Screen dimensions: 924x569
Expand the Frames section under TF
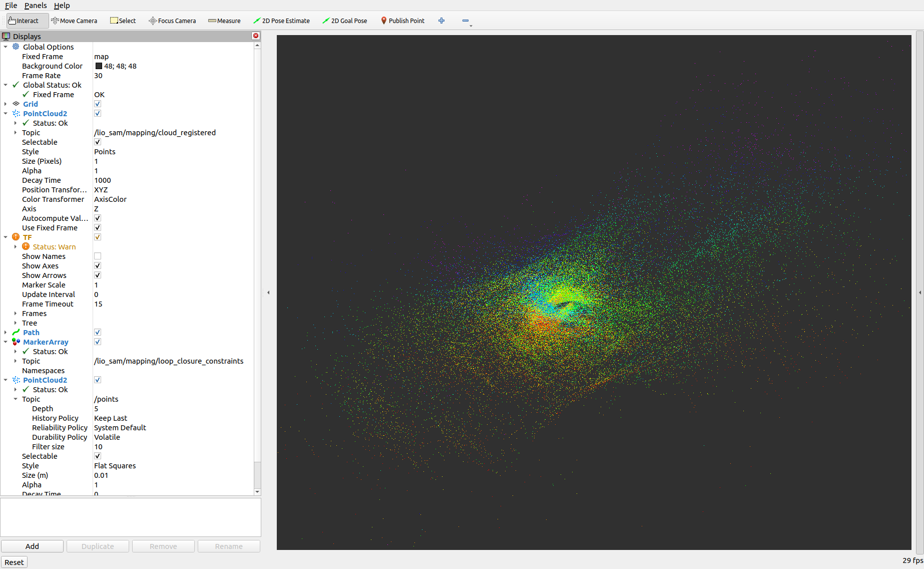(15, 313)
